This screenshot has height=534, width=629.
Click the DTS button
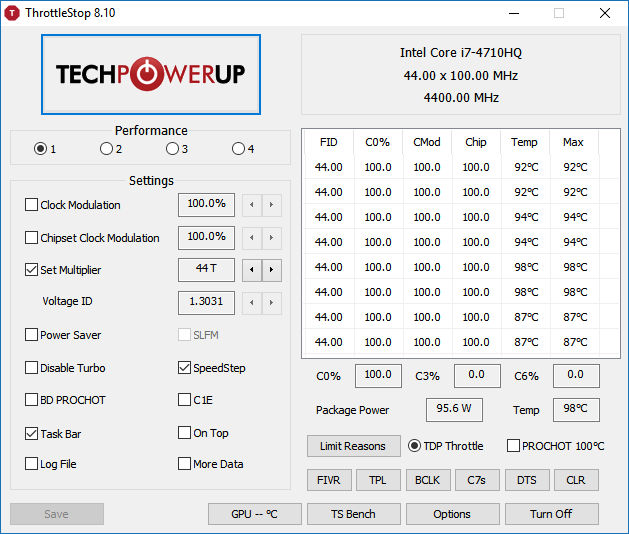527,480
